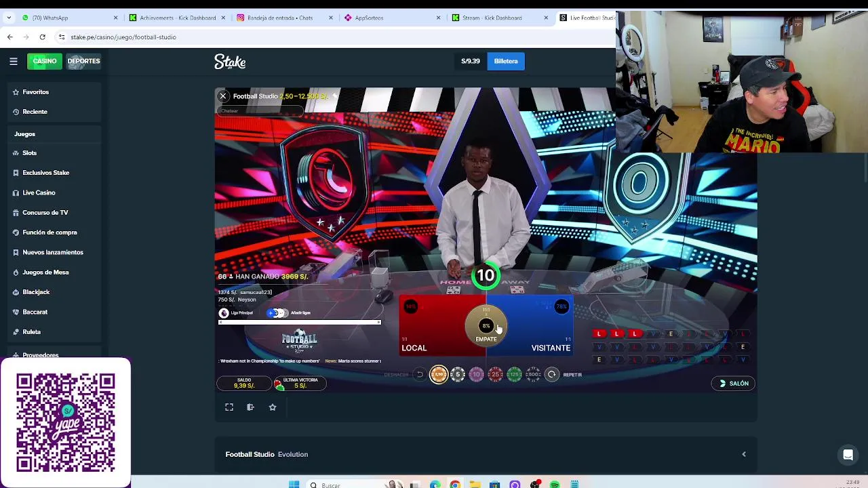Open the Stake hamburger menu
This screenshot has height=488, width=868.
13,61
